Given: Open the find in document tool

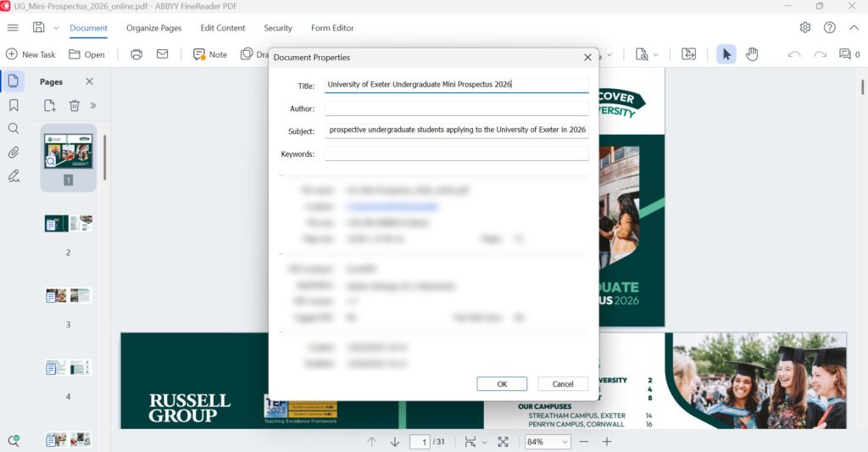Looking at the screenshot, I should click(x=642, y=54).
